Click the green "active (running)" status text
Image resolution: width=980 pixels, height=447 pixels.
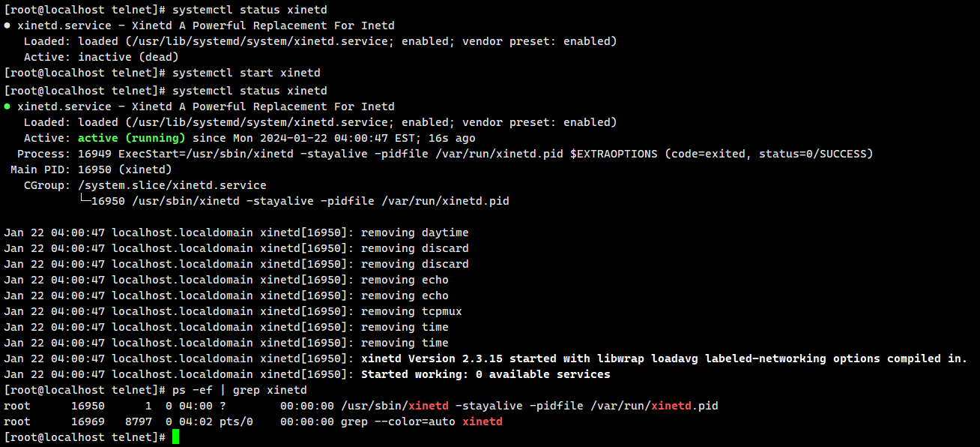(131, 138)
